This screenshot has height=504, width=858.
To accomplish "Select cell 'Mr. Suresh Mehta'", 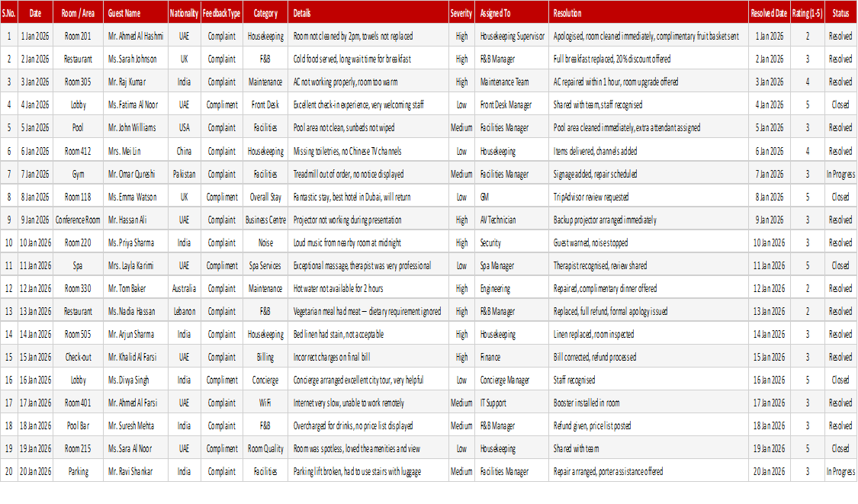I will click(x=136, y=425).
